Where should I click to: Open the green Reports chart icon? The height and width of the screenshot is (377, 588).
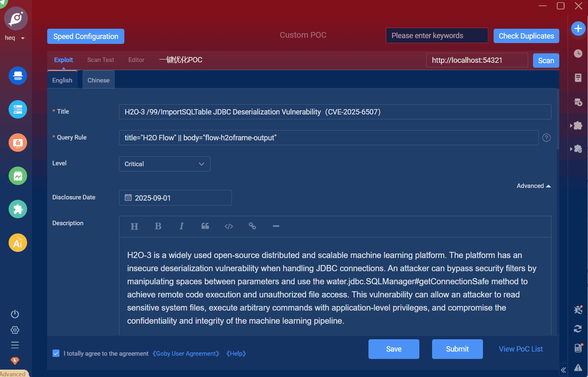(18, 176)
